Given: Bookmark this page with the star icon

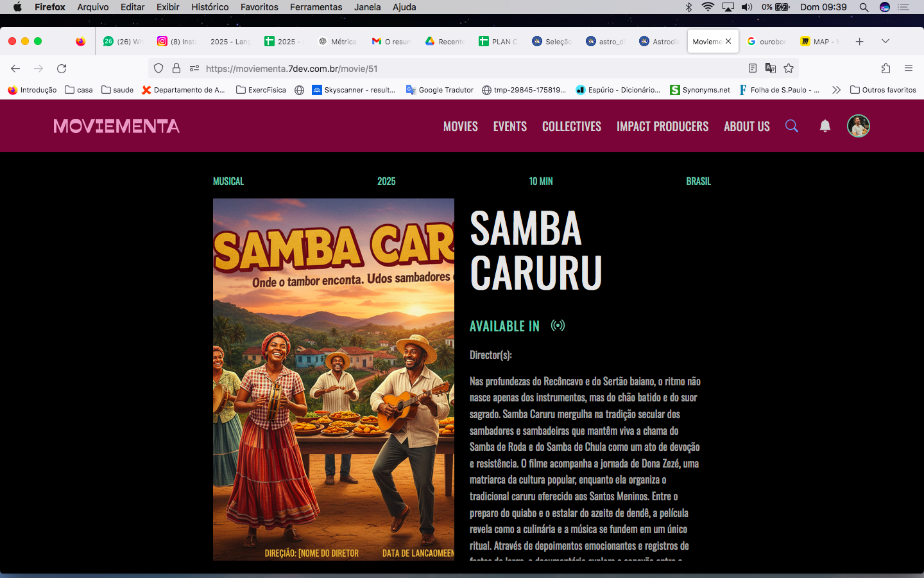Looking at the screenshot, I should [789, 68].
